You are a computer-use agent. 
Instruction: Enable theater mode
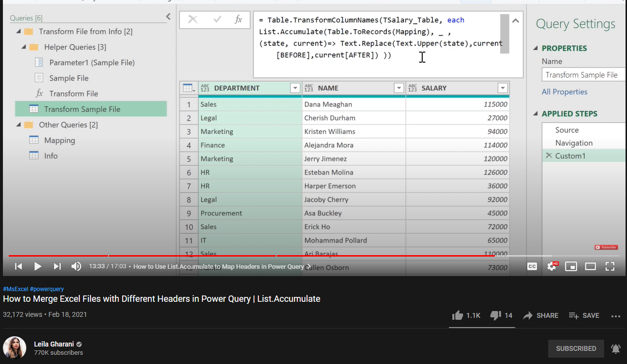[x=591, y=266]
